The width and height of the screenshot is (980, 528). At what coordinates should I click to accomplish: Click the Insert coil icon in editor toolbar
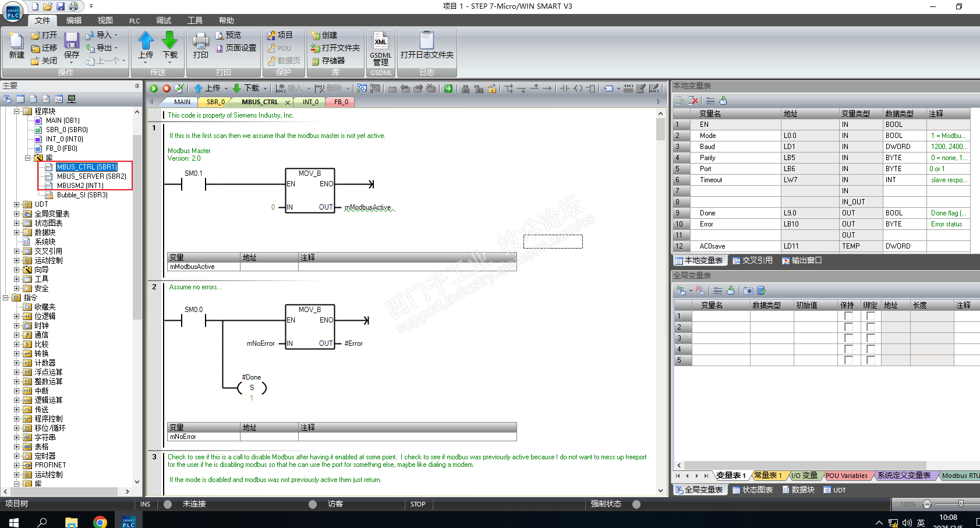click(x=578, y=88)
